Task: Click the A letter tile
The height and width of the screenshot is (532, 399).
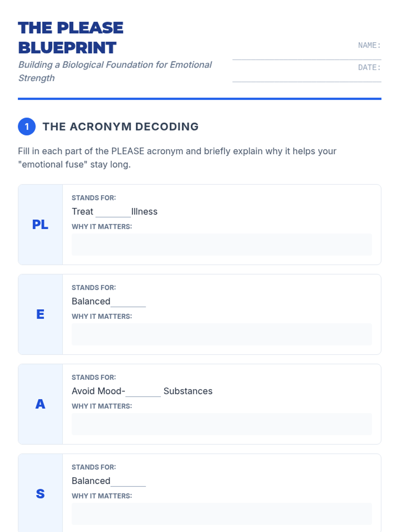Action: (40, 404)
